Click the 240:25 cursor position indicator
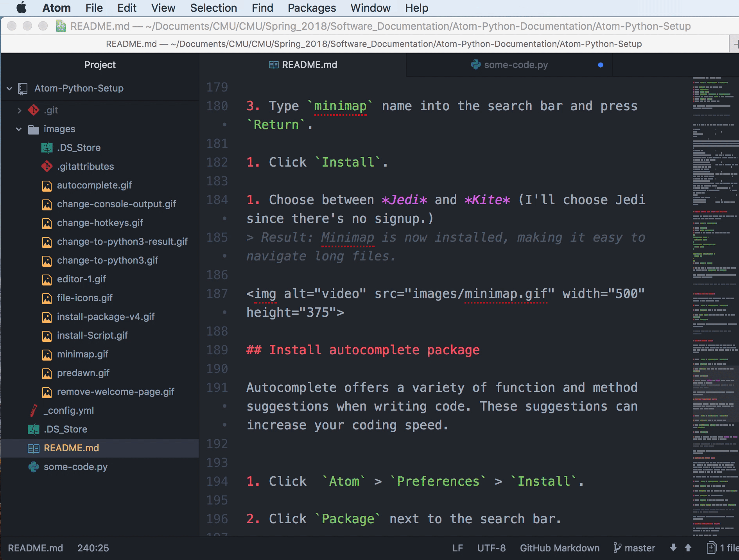This screenshot has width=739, height=560. [x=93, y=548]
